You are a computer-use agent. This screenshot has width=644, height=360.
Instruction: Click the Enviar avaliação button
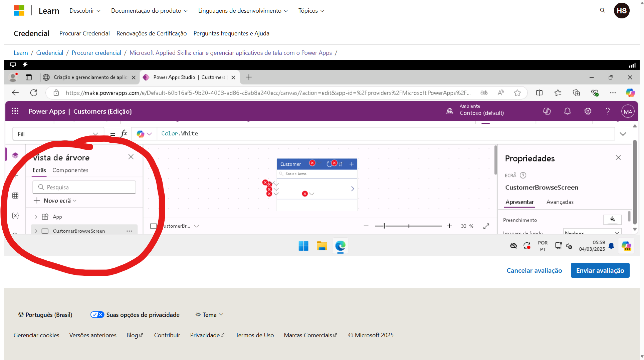coord(600,270)
